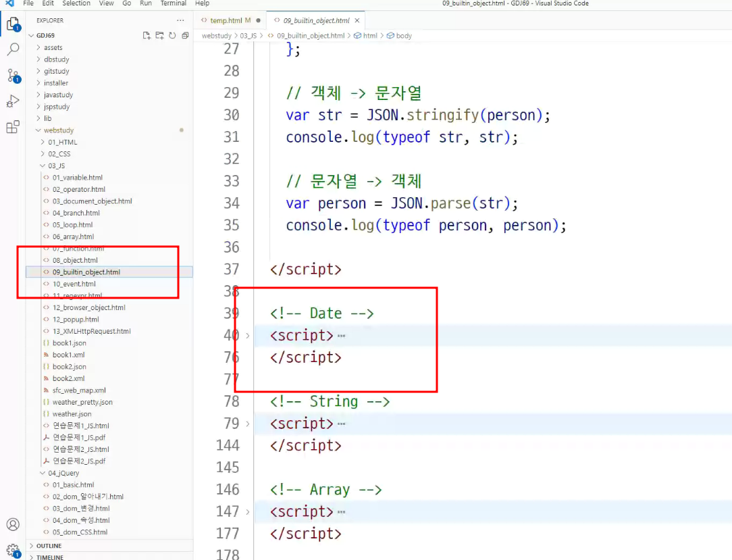Open the Terminal menu
The image size is (732, 560).
(x=173, y=3)
